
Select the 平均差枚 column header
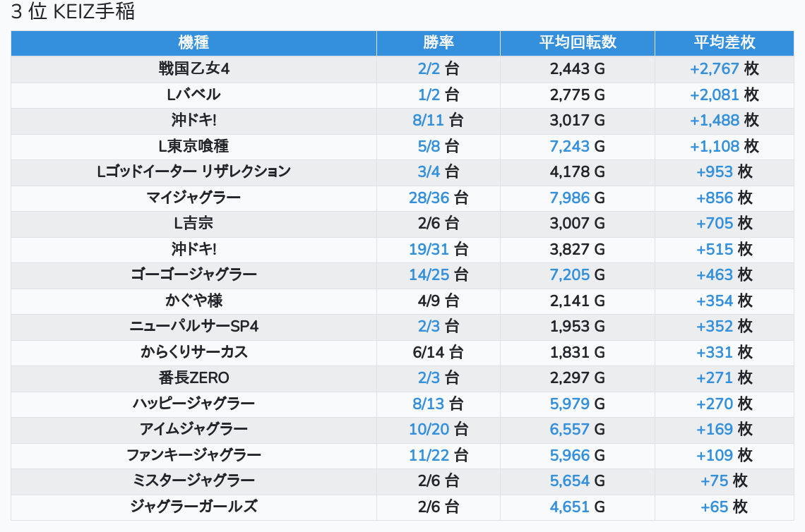724,42
